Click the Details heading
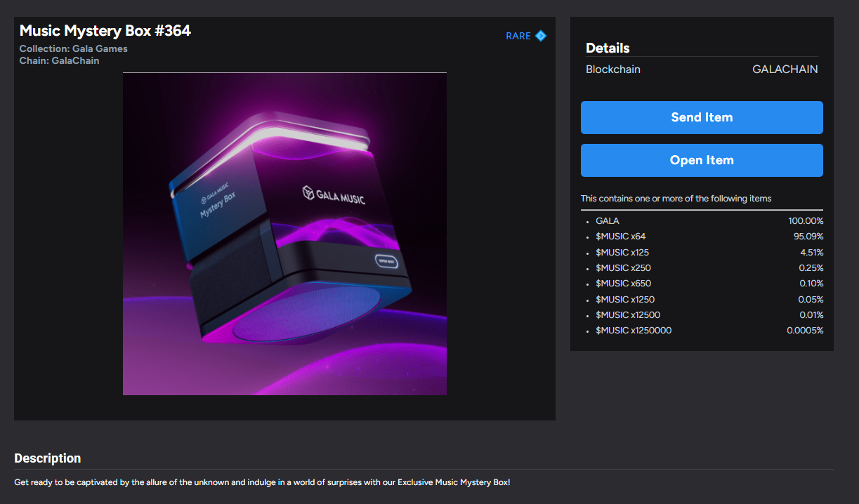 tap(608, 48)
